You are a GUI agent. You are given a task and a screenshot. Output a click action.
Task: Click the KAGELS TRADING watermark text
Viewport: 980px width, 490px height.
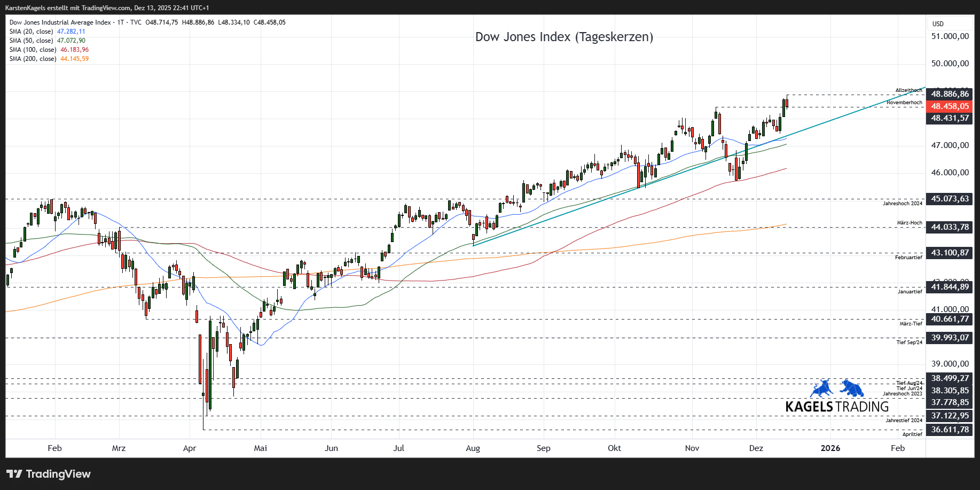836,407
